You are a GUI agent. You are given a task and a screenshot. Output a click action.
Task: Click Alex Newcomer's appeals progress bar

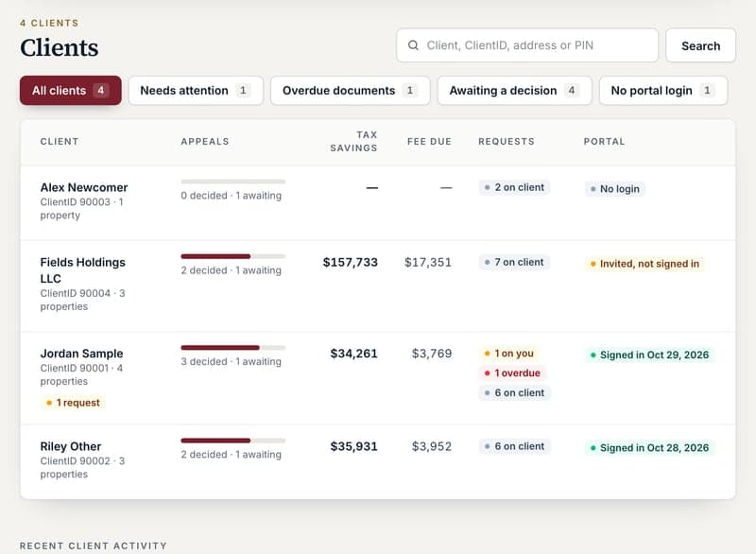pyautogui.click(x=233, y=182)
